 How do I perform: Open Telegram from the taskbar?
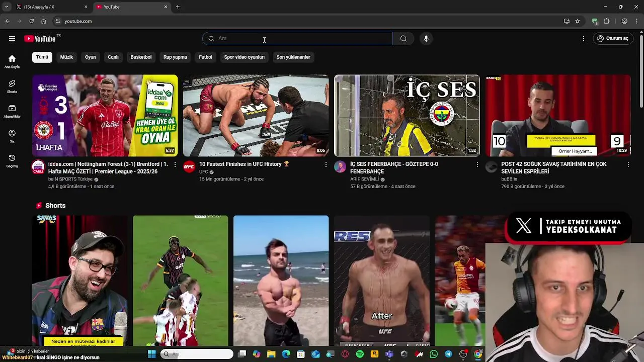(448, 354)
